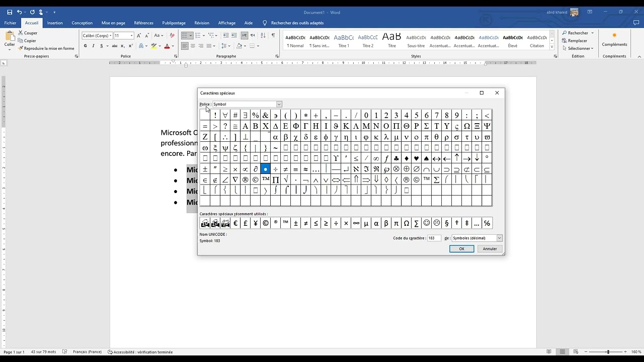Open the Symboles (décimal) dropdown
This screenshot has height=362, width=644.
tap(499, 238)
